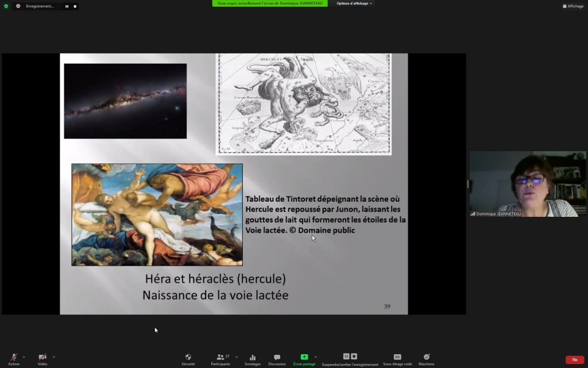Click the title 'Héra et héraclès (hercule)'
This screenshot has width=588, height=368.
coord(215,279)
